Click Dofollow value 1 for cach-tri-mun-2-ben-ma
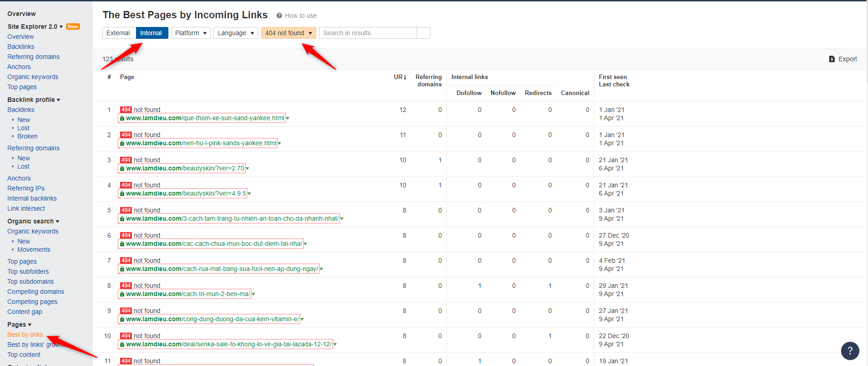Image resolution: width=868 pixels, height=366 pixels. click(x=480, y=286)
